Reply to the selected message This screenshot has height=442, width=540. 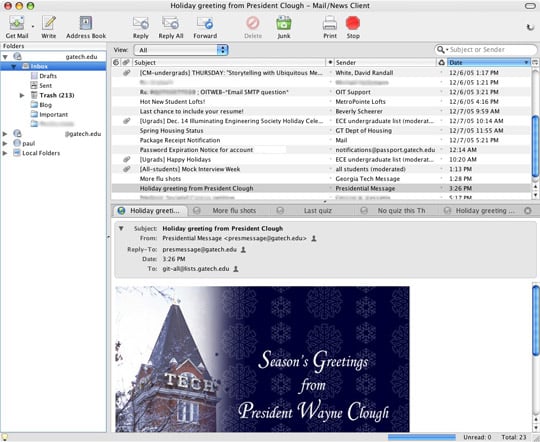pyautogui.click(x=141, y=23)
